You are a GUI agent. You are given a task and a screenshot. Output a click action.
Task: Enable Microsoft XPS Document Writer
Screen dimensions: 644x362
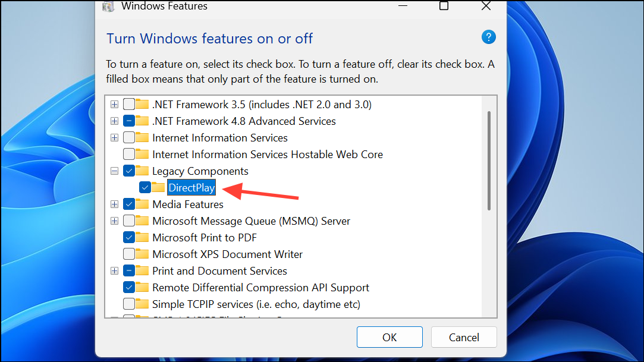coord(128,254)
